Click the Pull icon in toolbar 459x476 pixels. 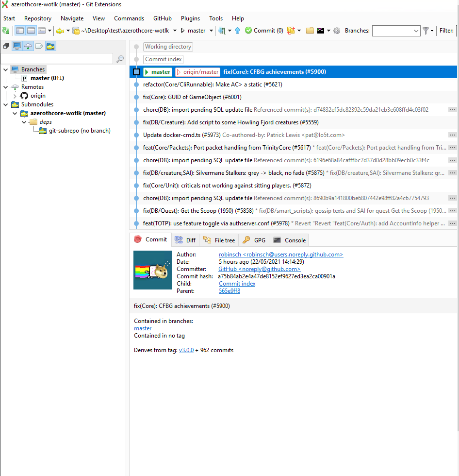[x=222, y=30]
